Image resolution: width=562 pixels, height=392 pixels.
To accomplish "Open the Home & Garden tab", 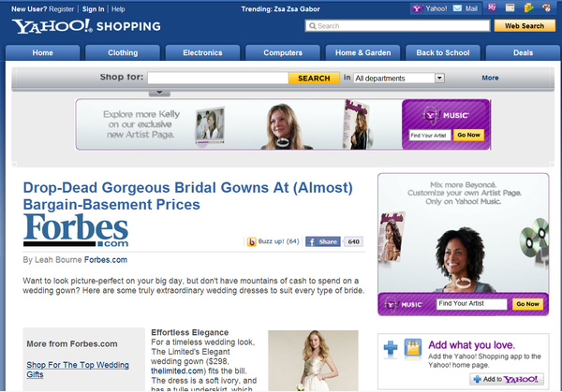I will (362, 53).
